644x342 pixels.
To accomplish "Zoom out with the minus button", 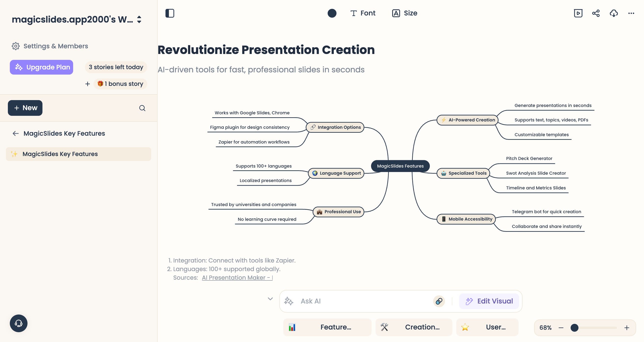I will (561, 327).
